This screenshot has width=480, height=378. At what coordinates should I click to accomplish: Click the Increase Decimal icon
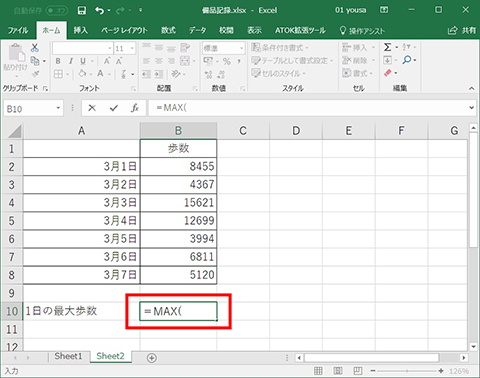tap(209, 74)
